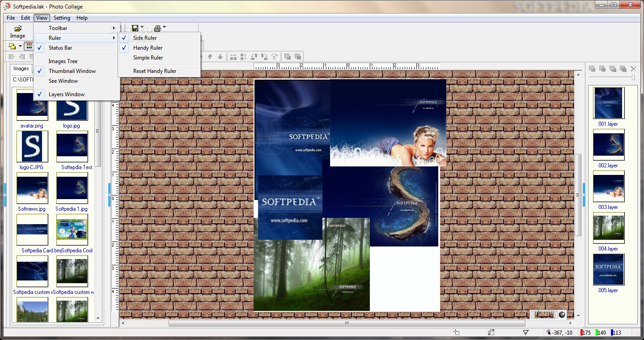The image size is (644, 340).
Task: Select the logo-C.JPG thumbnail
Action: point(32,146)
